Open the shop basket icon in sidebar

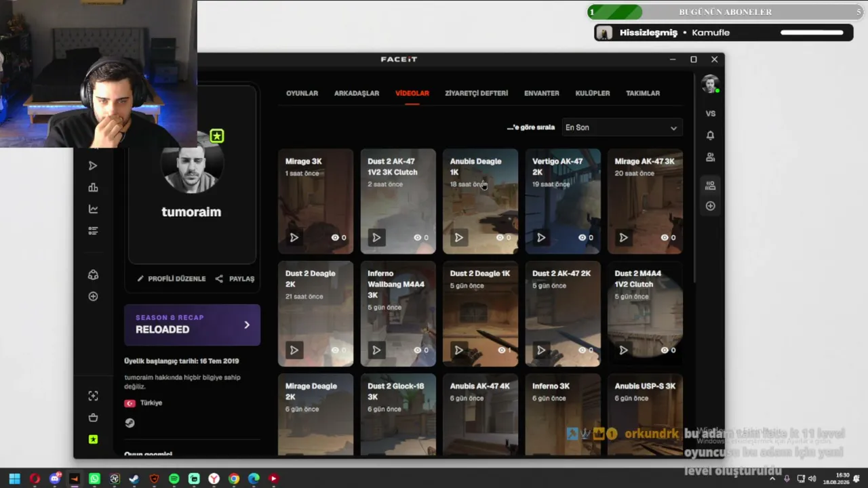pos(93,418)
